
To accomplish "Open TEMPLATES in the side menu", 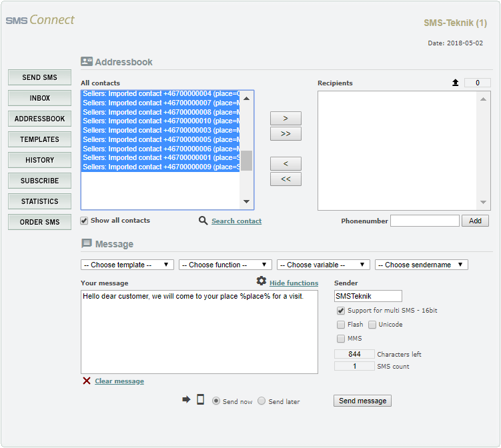I will pyautogui.click(x=39, y=139).
